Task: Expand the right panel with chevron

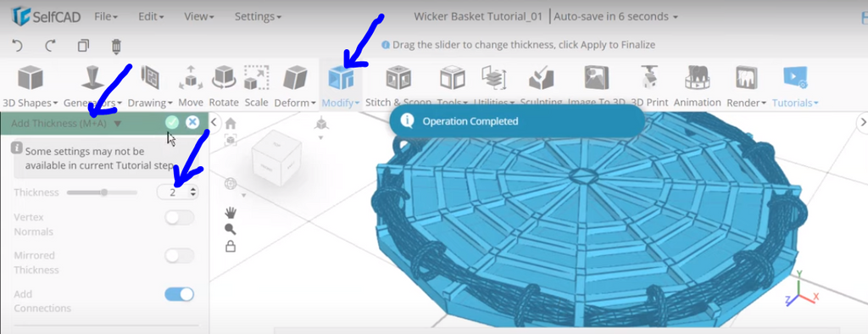Action: (x=862, y=122)
